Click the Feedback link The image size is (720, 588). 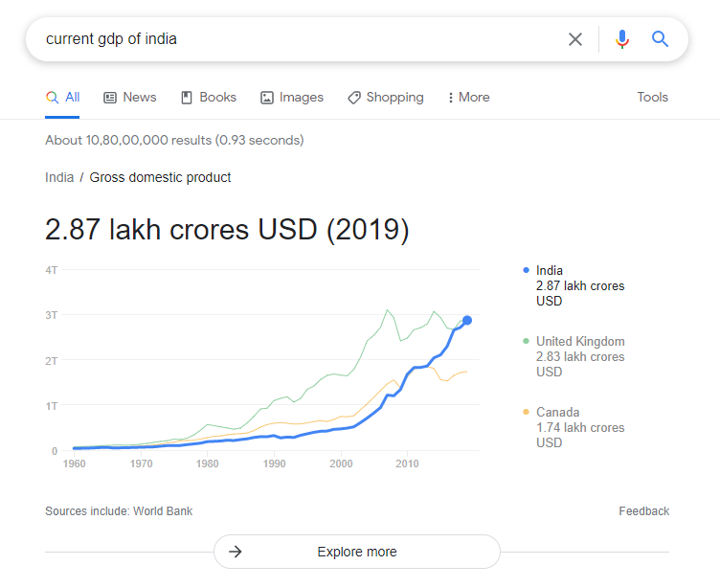(x=643, y=511)
